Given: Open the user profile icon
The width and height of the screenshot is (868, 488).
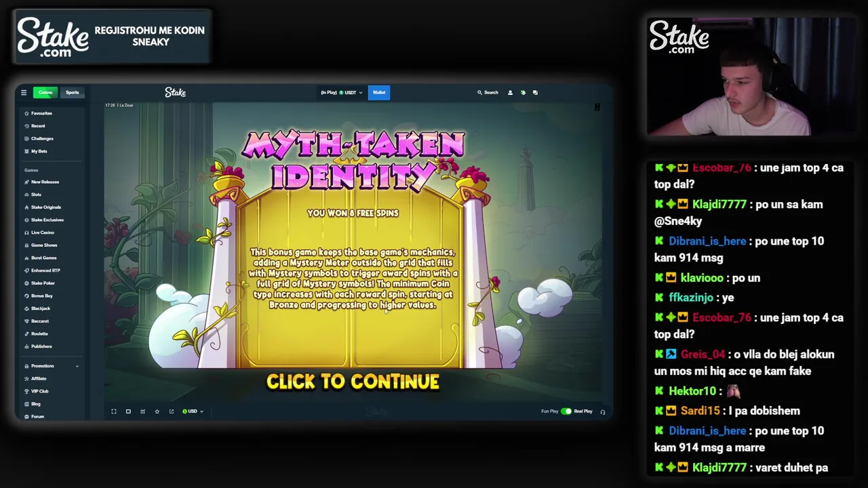Looking at the screenshot, I should [x=510, y=93].
